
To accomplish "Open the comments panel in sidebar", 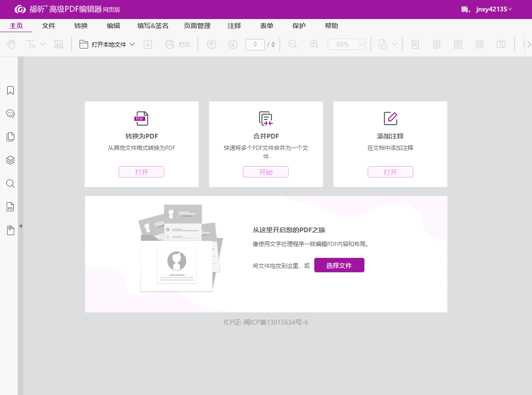I will (10, 114).
